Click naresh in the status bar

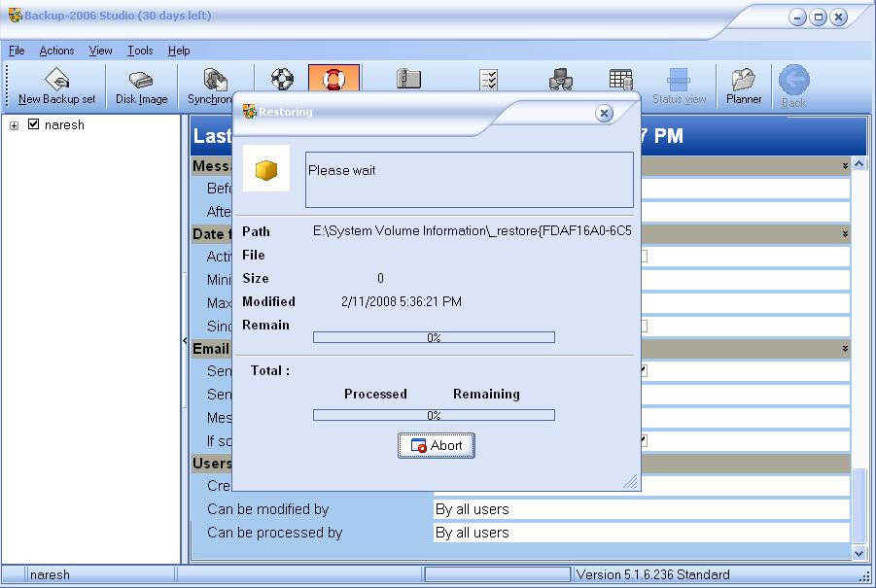(x=50, y=574)
